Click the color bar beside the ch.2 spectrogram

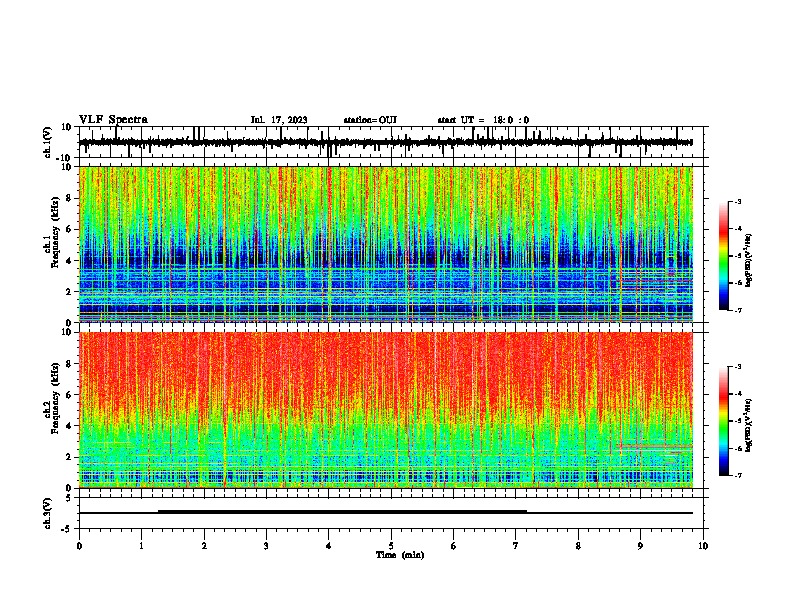724,421
